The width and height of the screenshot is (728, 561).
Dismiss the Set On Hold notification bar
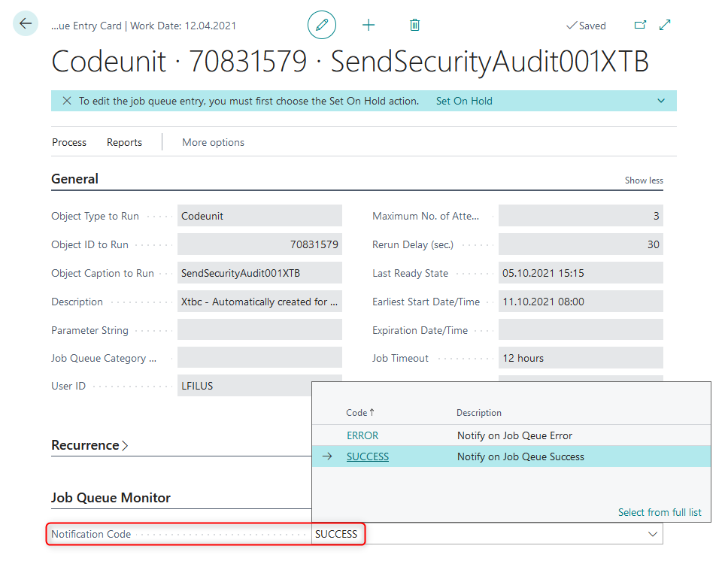[67, 101]
